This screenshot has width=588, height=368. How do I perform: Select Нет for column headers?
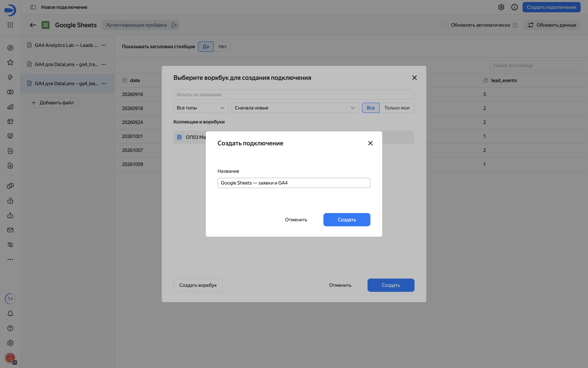click(222, 47)
